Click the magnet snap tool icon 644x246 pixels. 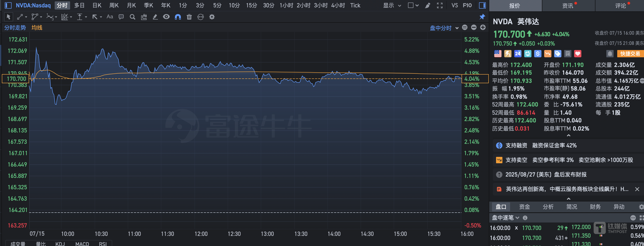(178, 17)
